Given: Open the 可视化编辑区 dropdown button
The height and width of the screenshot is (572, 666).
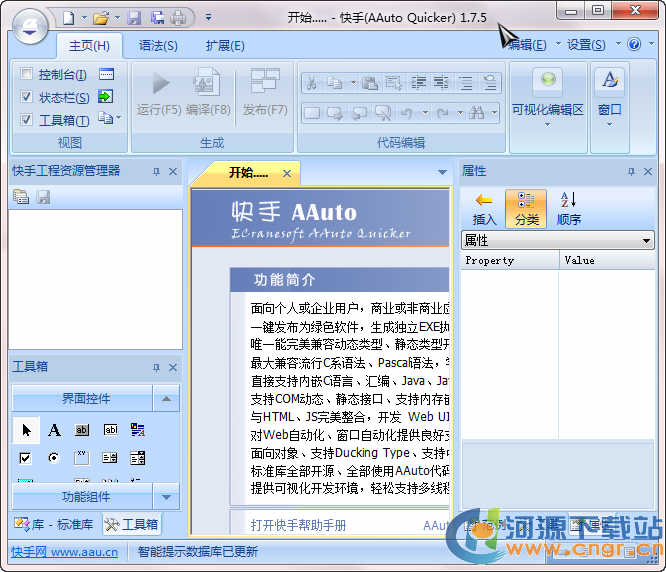Looking at the screenshot, I should [547, 98].
